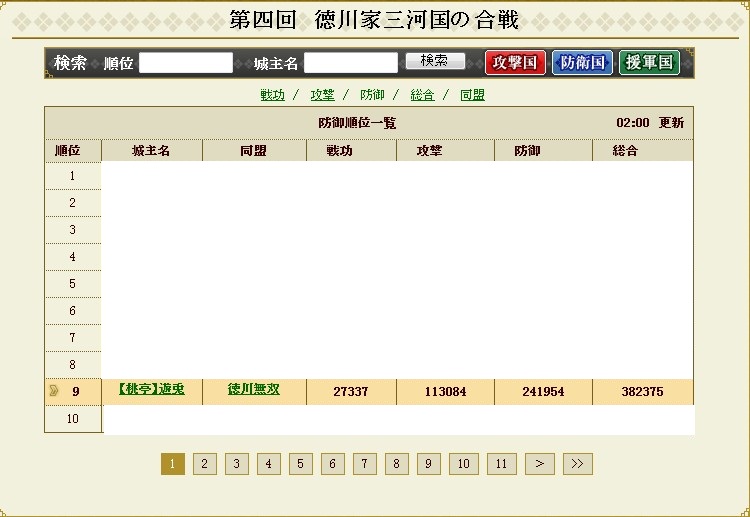Click the 戦功 column header
750x517 pixels.
pos(340,151)
